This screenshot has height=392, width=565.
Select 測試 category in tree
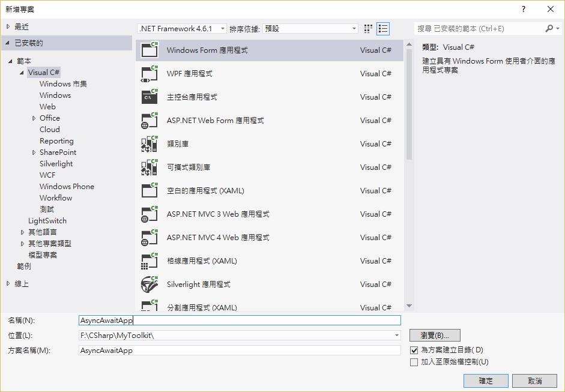47,210
